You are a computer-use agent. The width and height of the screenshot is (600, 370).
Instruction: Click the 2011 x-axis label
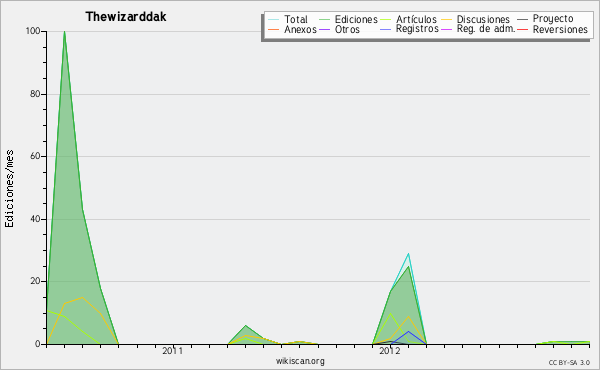(173, 351)
